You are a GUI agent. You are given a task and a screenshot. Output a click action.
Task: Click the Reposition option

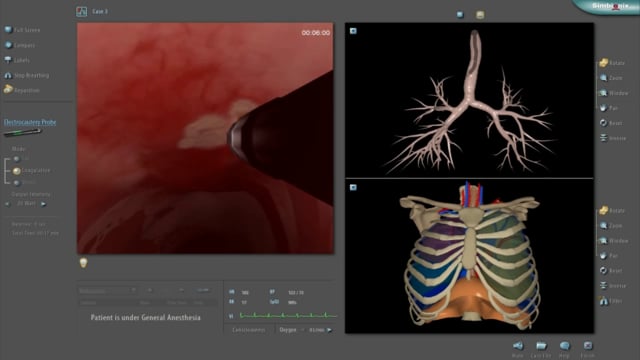pos(22,90)
